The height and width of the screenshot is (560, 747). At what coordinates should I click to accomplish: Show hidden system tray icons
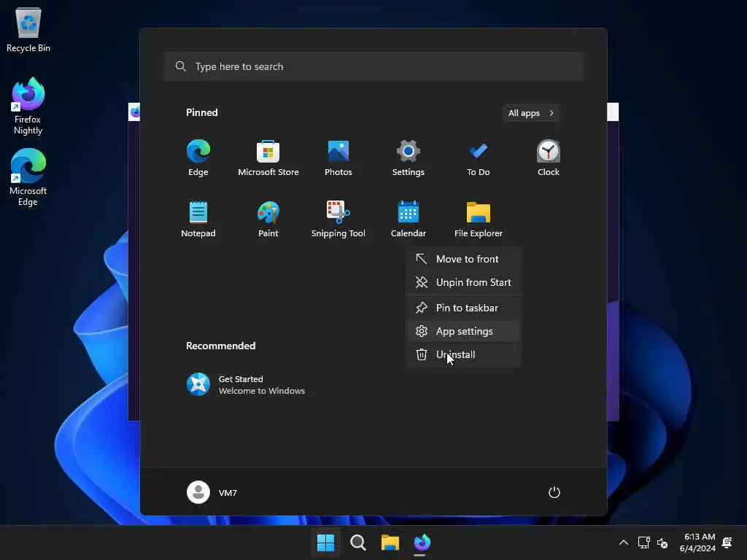pos(623,542)
